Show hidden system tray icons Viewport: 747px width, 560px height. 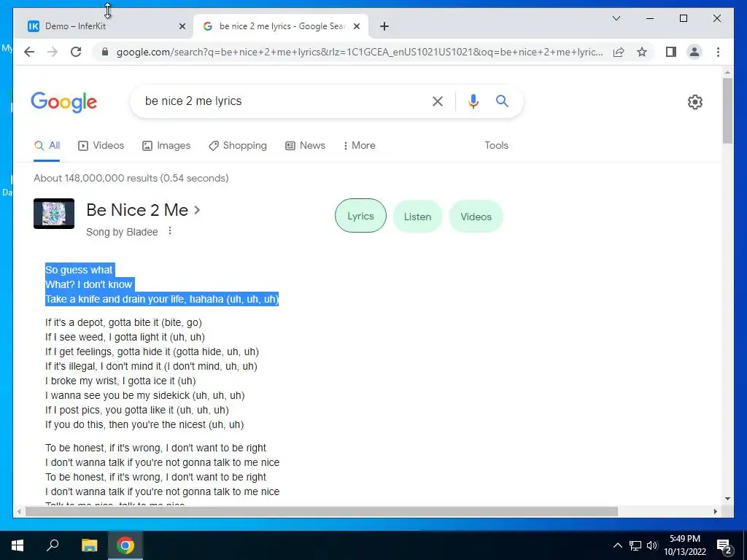click(617, 545)
